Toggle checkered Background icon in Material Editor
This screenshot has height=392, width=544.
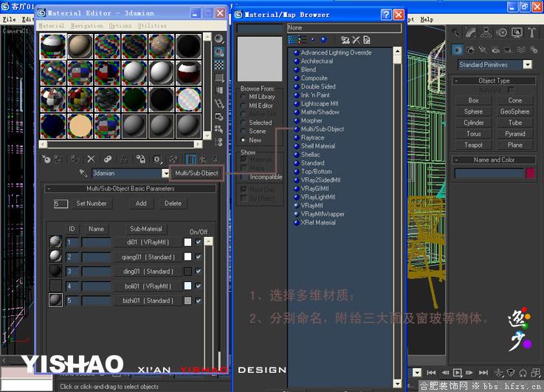point(219,65)
